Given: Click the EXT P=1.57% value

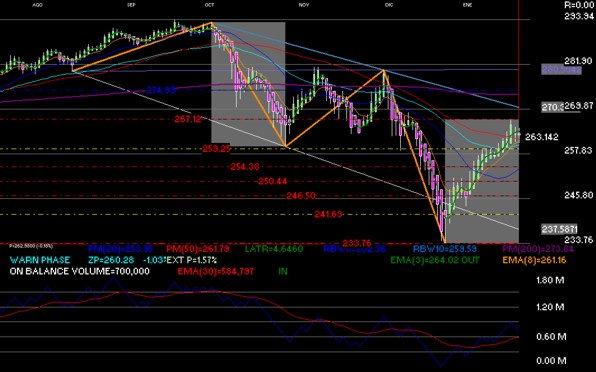Looking at the screenshot, I should tap(192, 260).
